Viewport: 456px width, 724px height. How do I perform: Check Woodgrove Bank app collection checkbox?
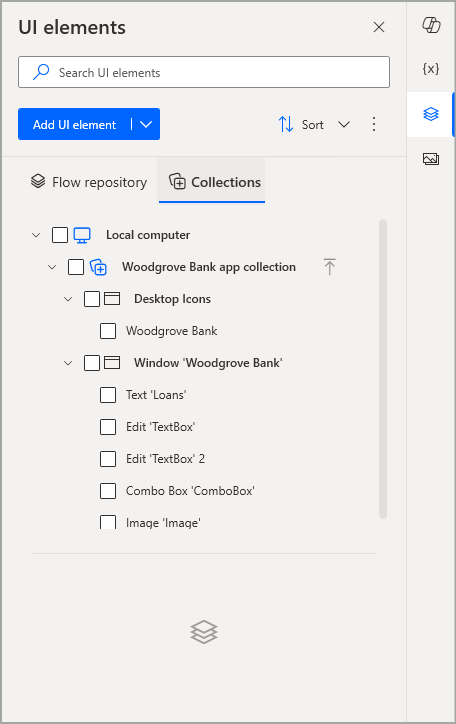click(76, 267)
